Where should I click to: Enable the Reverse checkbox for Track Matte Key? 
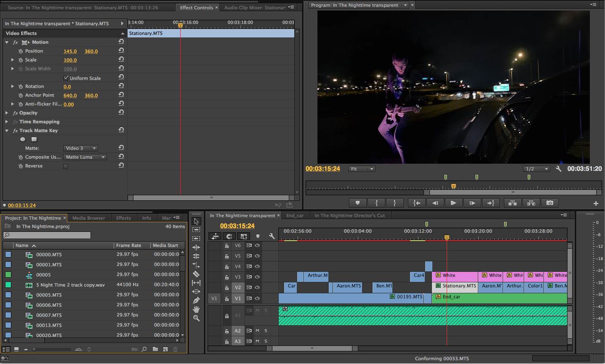pos(66,166)
